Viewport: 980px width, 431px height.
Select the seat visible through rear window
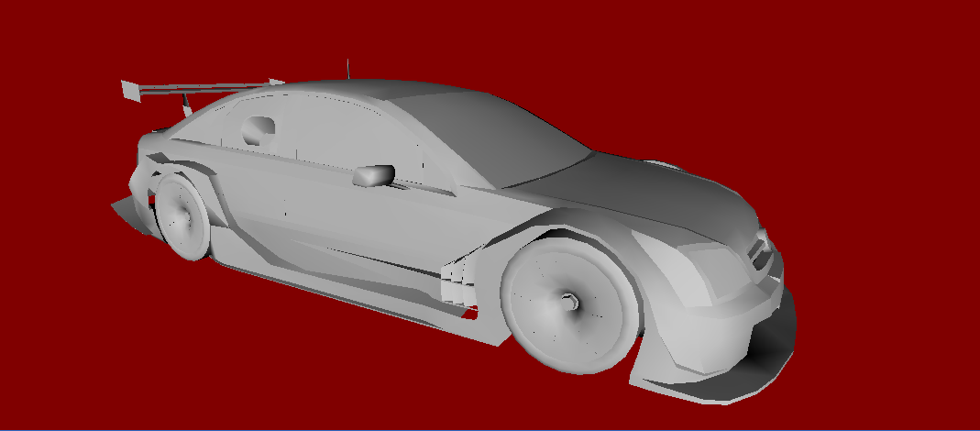[x=259, y=131]
